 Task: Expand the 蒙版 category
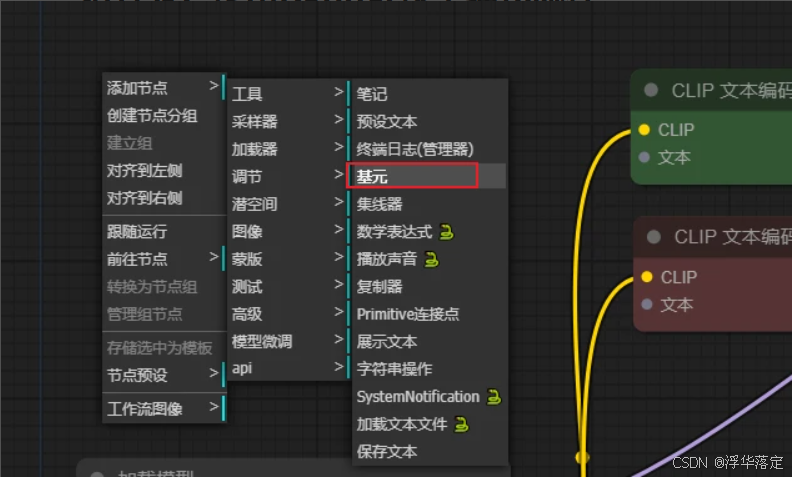pos(288,259)
